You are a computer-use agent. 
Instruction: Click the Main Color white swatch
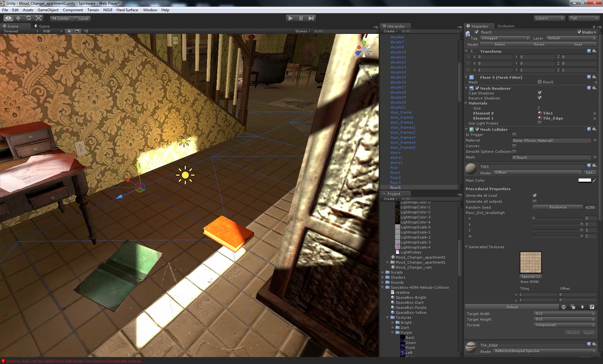tap(584, 180)
